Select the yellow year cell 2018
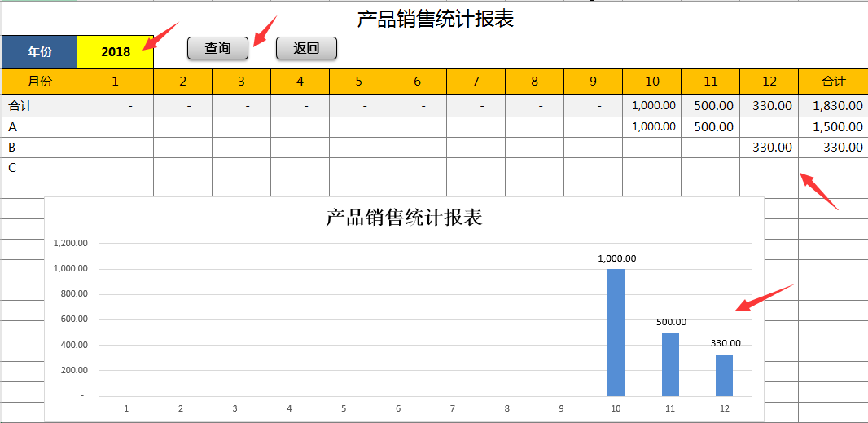Viewport: 868px width, 423px height. 115,52
